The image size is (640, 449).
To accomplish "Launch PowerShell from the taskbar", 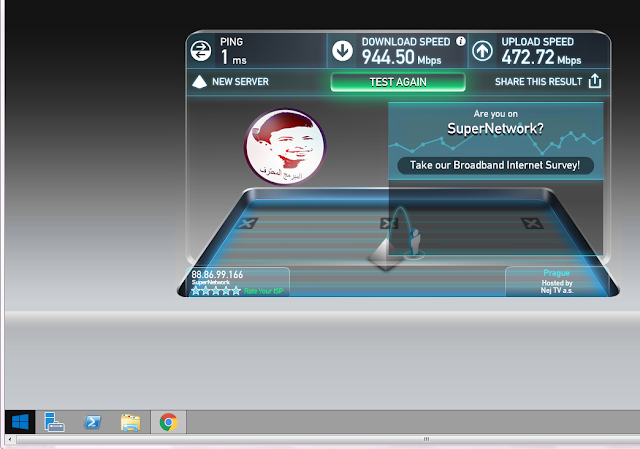I will 93,422.
